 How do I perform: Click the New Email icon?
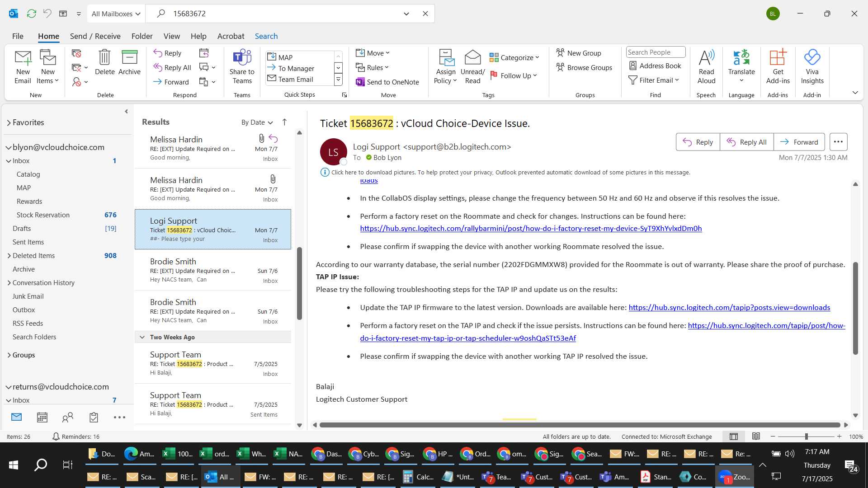tap(23, 67)
